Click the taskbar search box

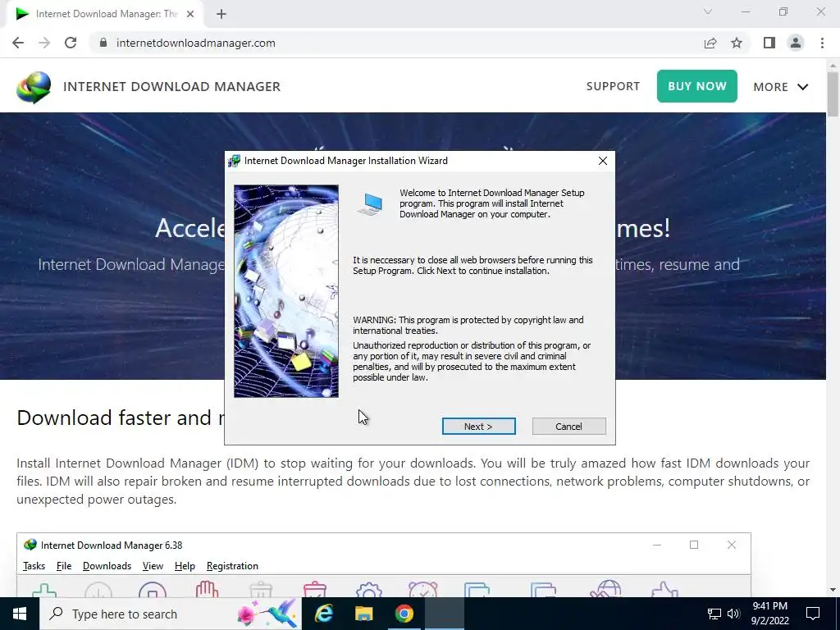(x=171, y=614)
